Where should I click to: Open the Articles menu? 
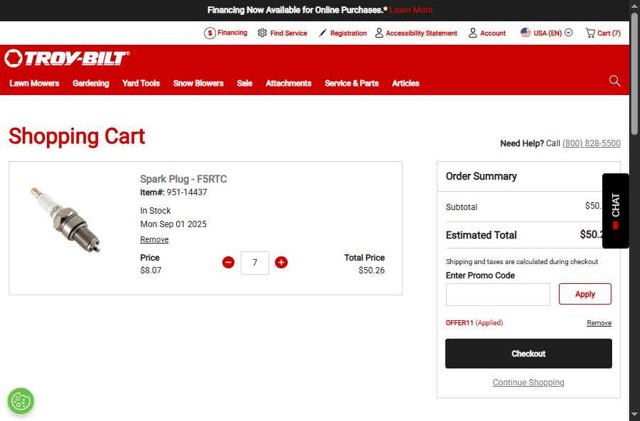click(x=406, y=83)
